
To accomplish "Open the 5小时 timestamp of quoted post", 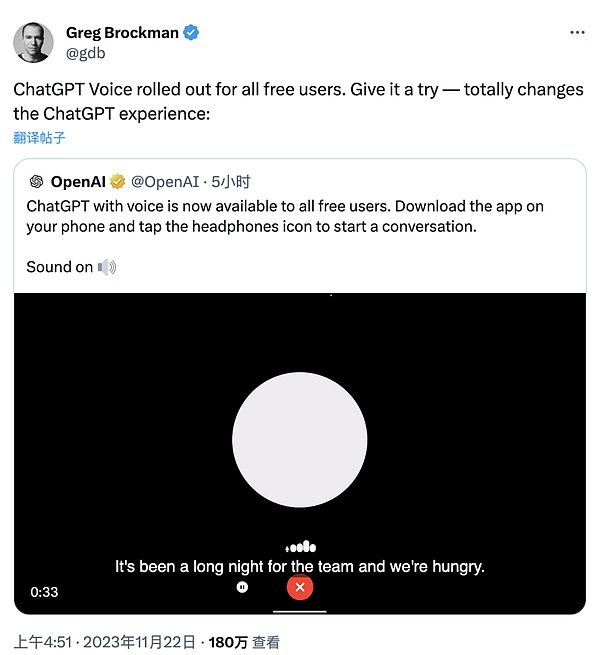I will [x=232, y=181].
